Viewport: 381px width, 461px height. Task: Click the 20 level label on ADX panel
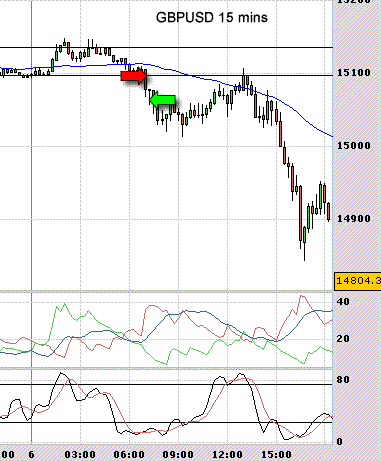click(x=343, y=339)
